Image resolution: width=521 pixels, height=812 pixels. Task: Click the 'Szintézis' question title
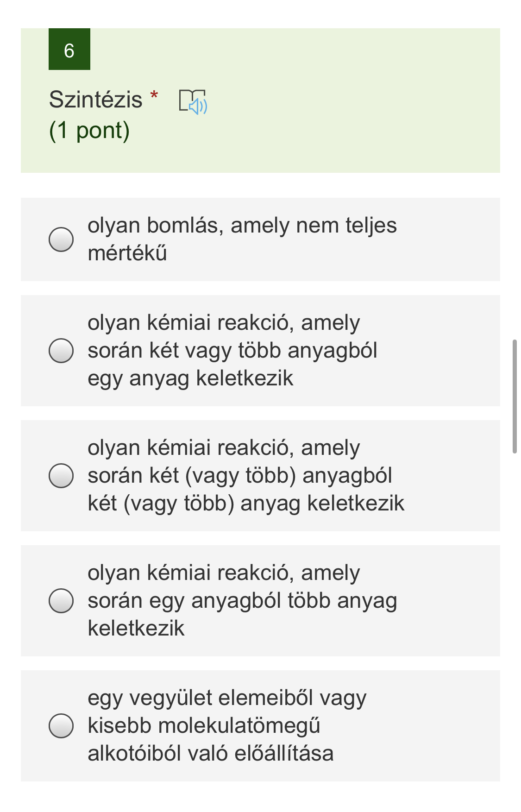pyautogui.click(x=95, y=100)
